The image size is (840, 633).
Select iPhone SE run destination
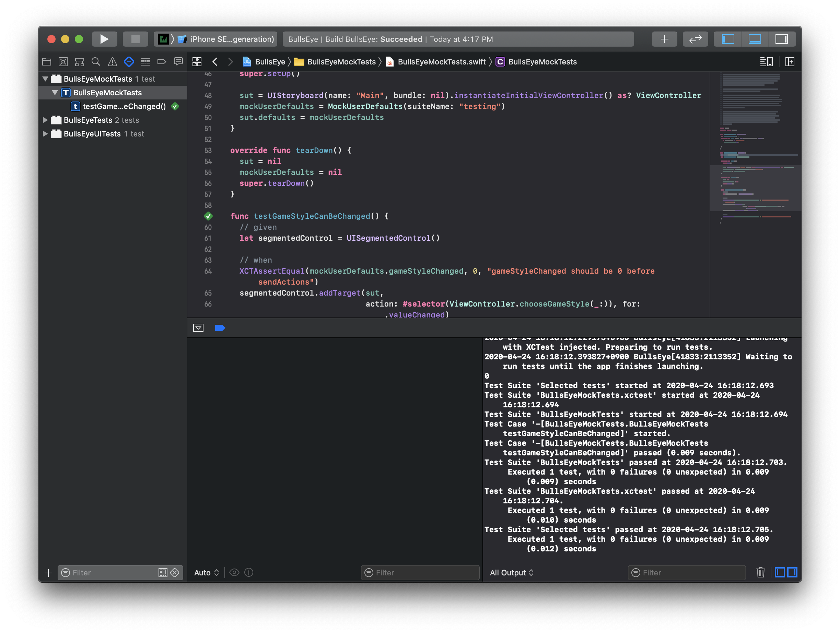point(232,39)
